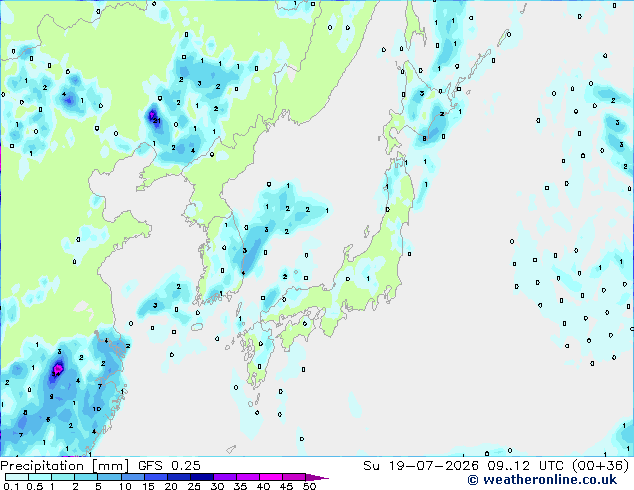Image resolution: width=634 pixels, height=490 pixels.
Task: Select the 40–45 mm bright magenta legend swatch
Action: pyautogui.click(x=271, y=477)
